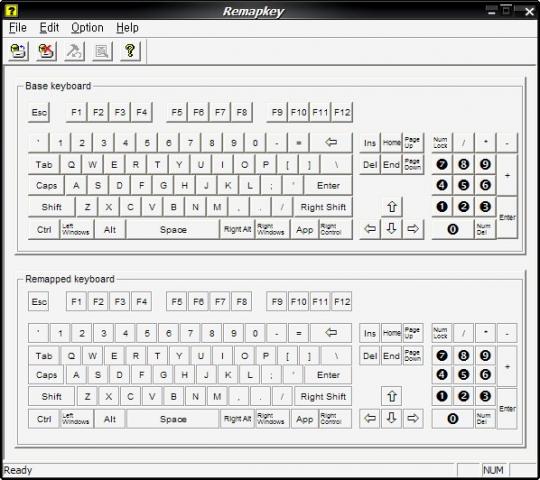Click the Remapkey title bar question-mark icon
The image size is (540, 480).
point(11,11)
